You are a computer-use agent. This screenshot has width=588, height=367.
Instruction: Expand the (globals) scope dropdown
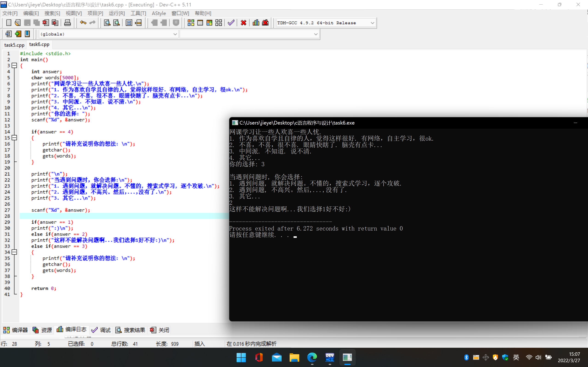[175, 34]
